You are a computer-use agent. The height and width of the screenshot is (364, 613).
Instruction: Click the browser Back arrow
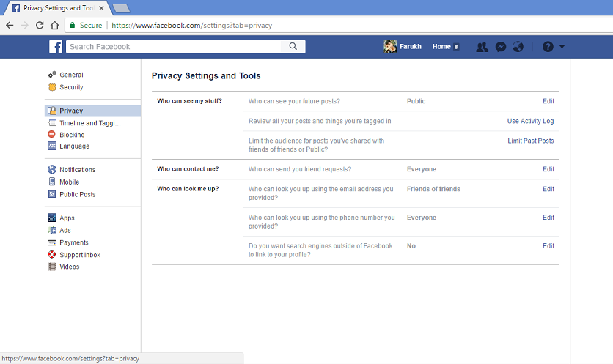pos(10,26)
